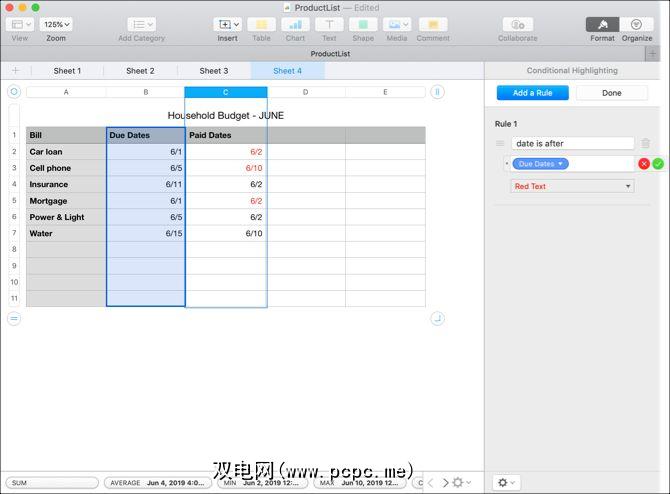Click the Shape toolbar icon
The image size is (670, 494).
pyautogui.click(x=363, y=24)
